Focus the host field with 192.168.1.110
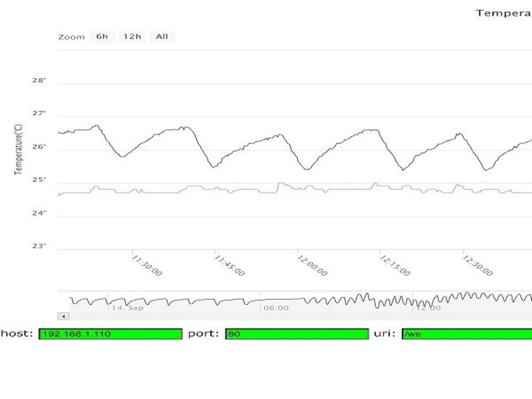The image size is (532, 399). tap(111, 334)
